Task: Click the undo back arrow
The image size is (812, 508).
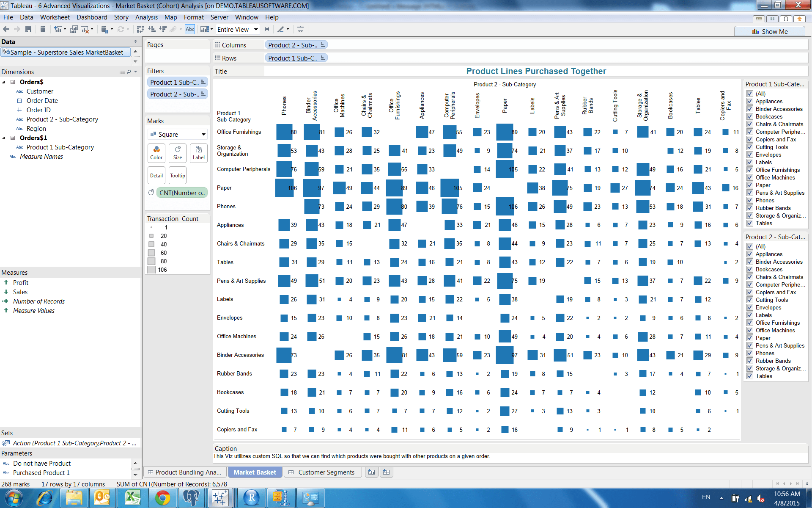Action: (6, 29)
